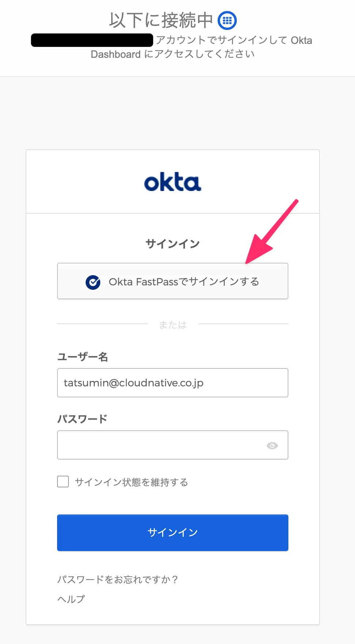Sign in with Okta FastPass button
Screen dimensions: 355x644
point(173,281)
